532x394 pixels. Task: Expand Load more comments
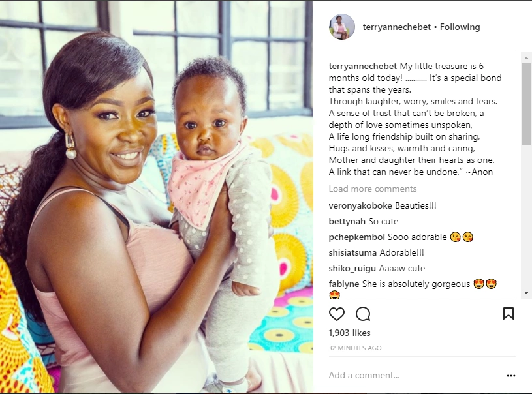click(x=373, y=189)
